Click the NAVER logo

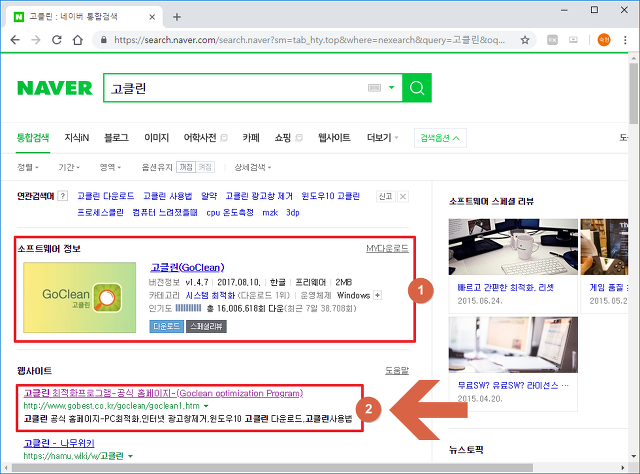(x=55, y=88)
